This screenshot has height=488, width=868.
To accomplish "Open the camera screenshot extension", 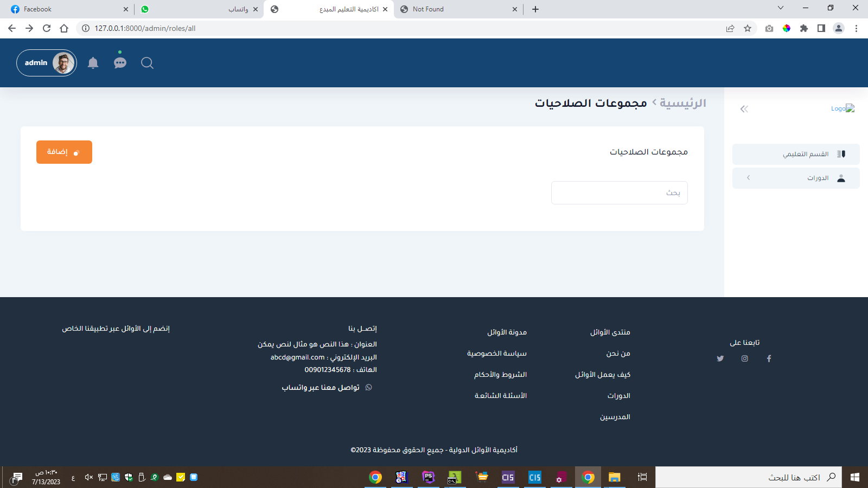I will pyautogui.click(x=769, y=28).
